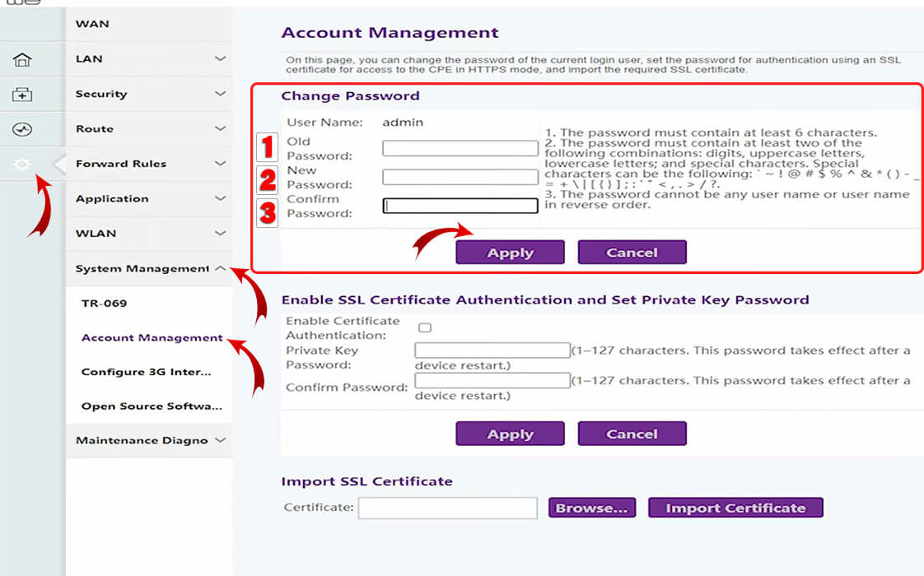The width and height of the screenshot is (924, 576).
Task: Open the TR-069 submenu item
Action: 104,303
